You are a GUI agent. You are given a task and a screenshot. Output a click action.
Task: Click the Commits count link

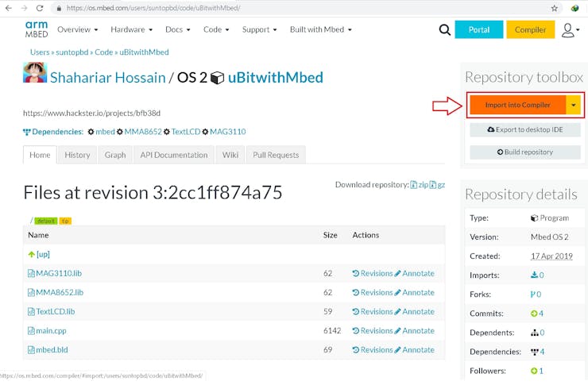(537, 314)
